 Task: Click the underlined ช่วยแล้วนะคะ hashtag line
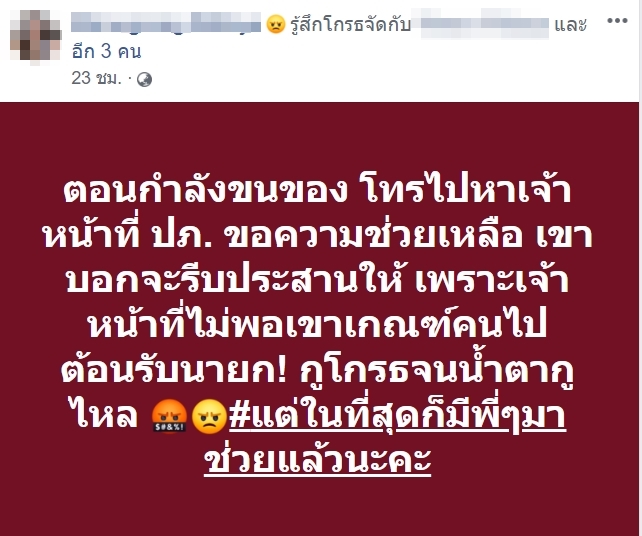318,460
